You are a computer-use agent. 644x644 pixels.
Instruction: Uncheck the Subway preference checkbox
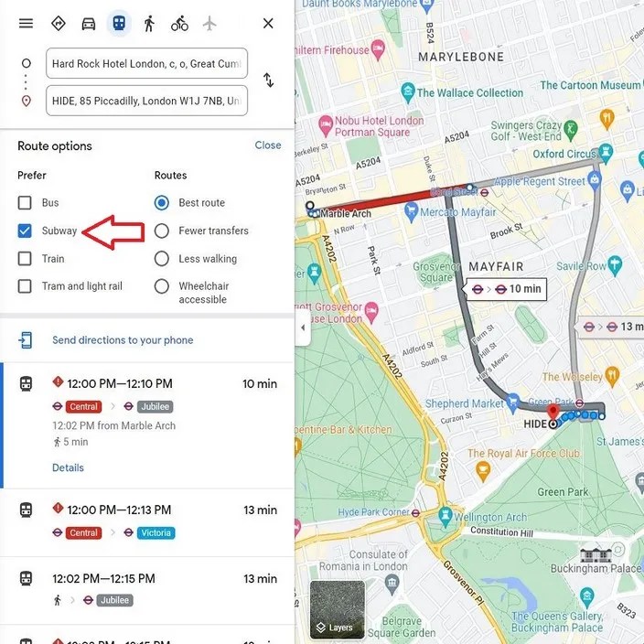(25, 231)
